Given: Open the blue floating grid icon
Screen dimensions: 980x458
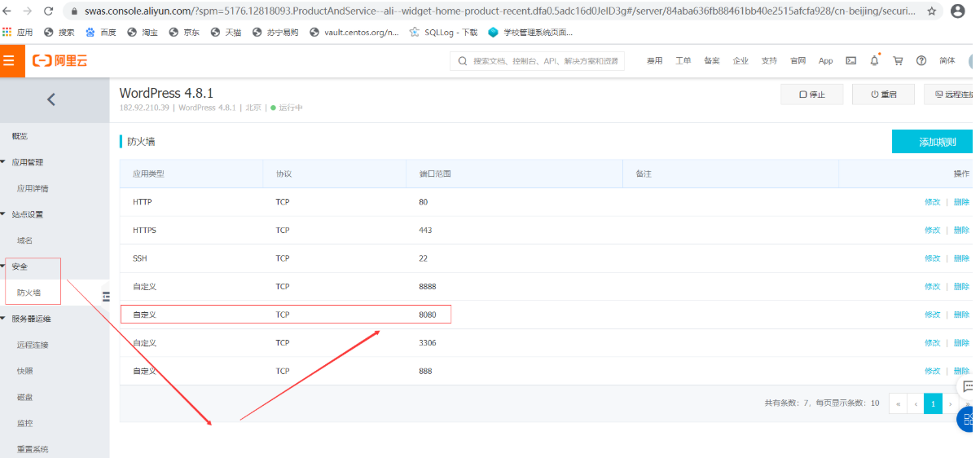Looking at the screenshot, I should [968, 419].
